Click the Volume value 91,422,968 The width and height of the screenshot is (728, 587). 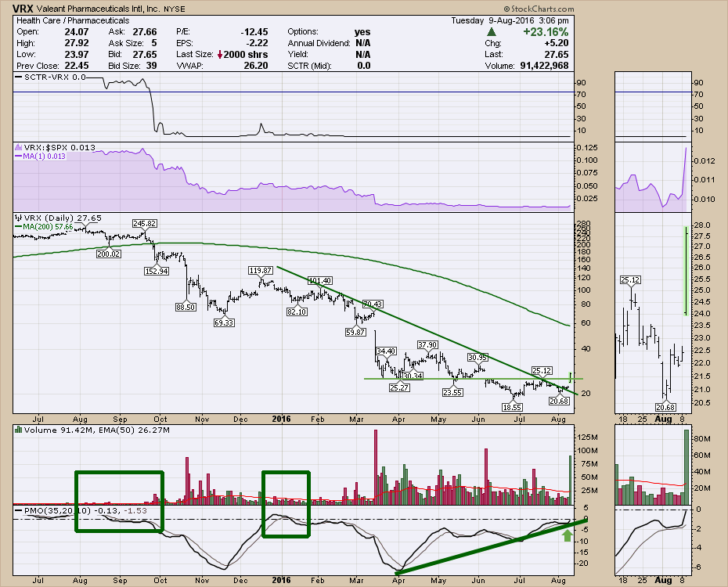tap(544, 66)
